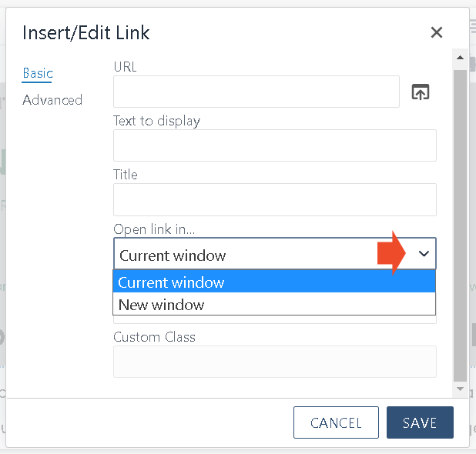Click the dialog's vertical scrollbar thumb
Viewport: 476px width, 454px height.
pos(460,225)
